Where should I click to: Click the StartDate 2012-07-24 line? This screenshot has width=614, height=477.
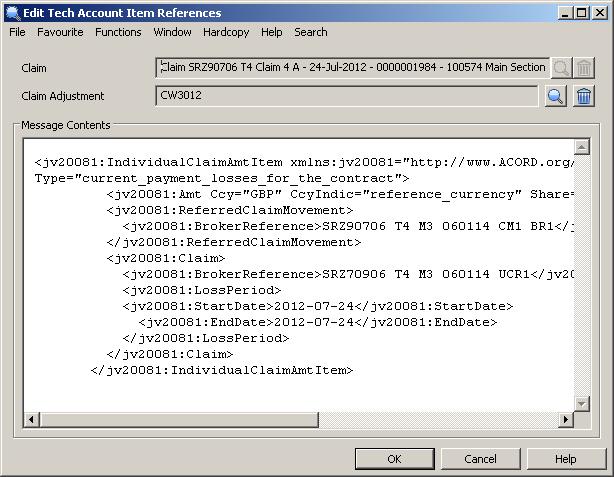(318, 306)
